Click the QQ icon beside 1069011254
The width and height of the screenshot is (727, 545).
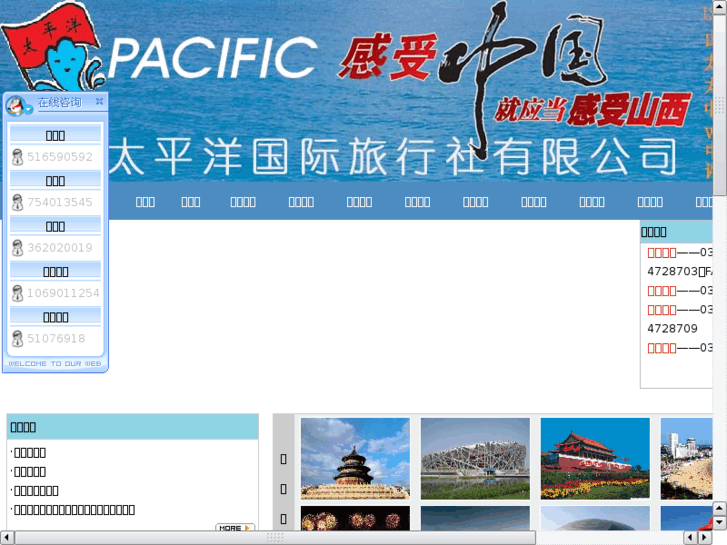(18, 293)
